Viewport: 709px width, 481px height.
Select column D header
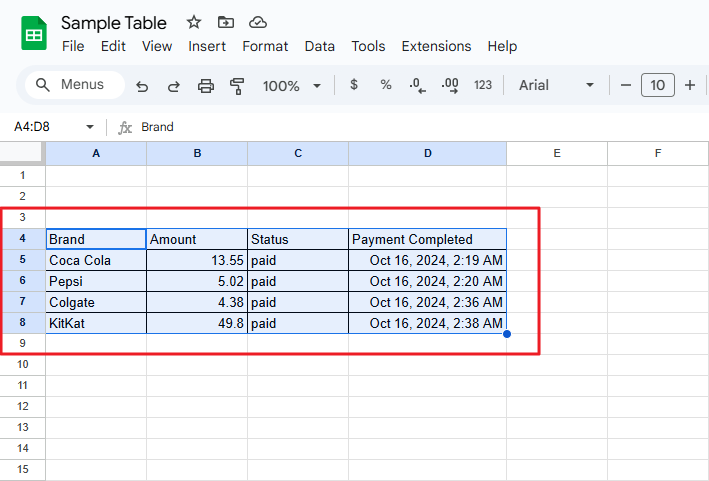pyautogui.click(x=428, y=153)
